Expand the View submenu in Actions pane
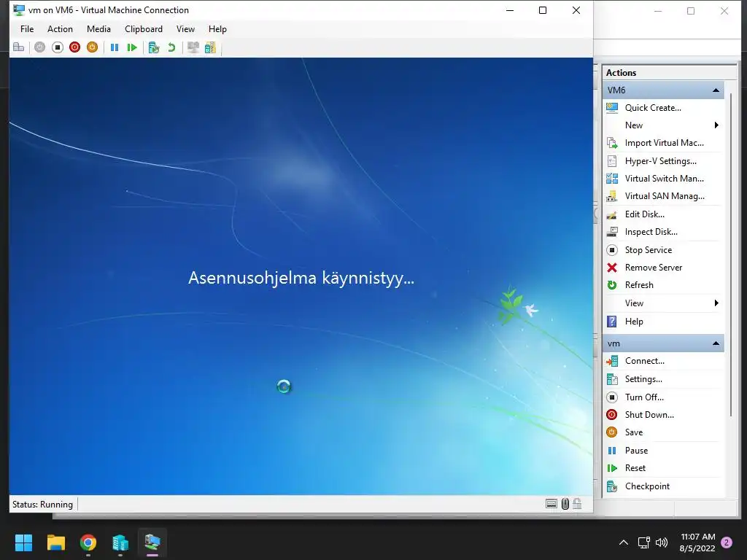747x560 pixels. [x=716, y=303]
